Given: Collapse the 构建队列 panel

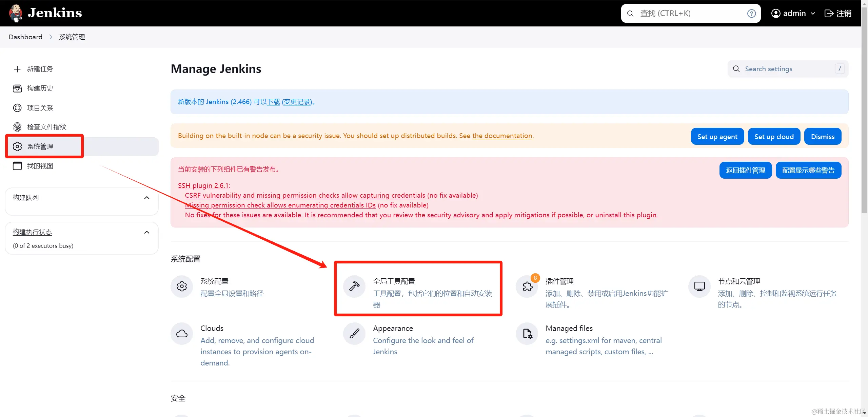Looking at the screenshot, I should tap(147, 198).
